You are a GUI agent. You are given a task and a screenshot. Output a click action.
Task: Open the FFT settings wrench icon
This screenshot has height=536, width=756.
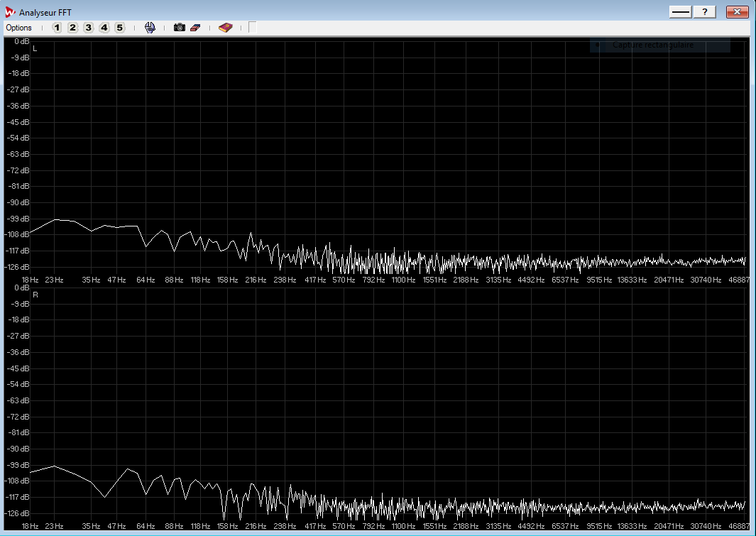pos(150,28)
